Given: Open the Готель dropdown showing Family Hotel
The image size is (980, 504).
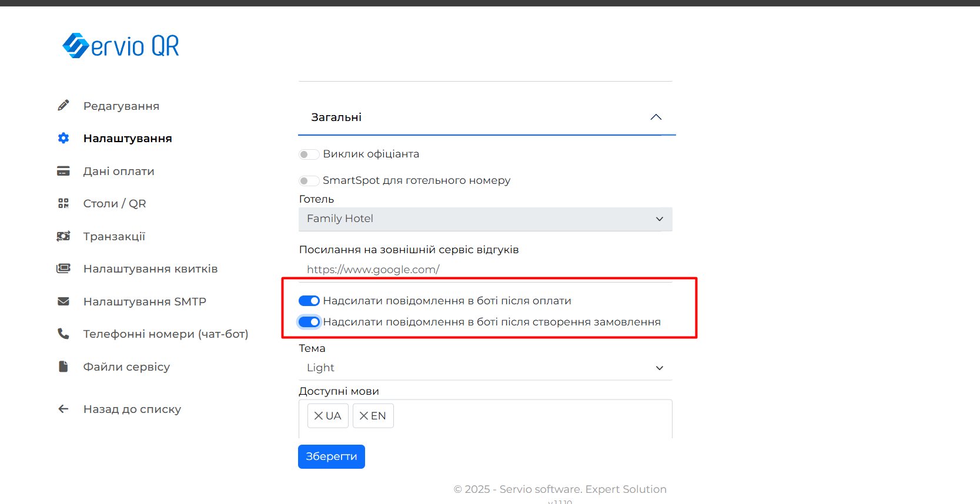Looking at the screenshot, I should click(485, 219).
